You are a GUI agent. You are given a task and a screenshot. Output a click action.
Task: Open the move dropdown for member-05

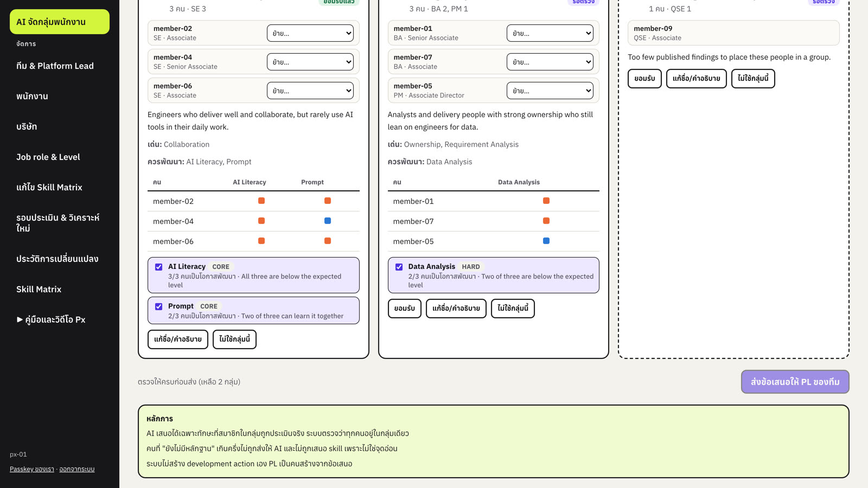550,91
